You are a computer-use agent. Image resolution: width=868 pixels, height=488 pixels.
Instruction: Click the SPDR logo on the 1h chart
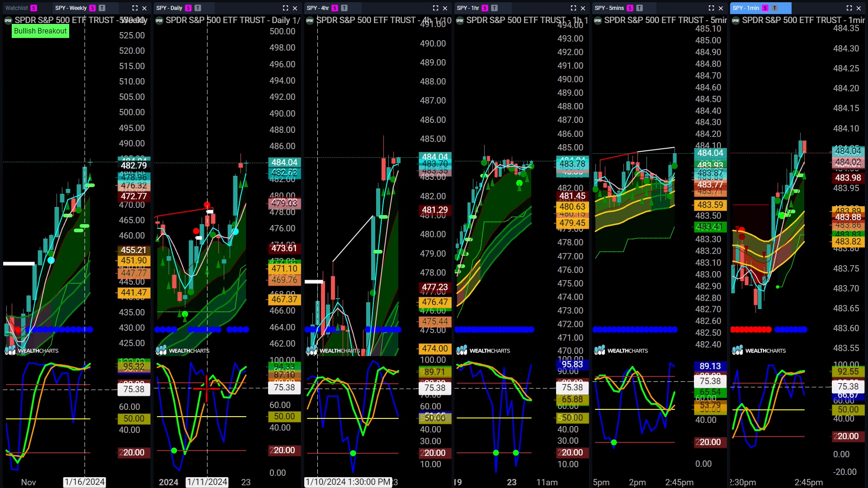(460, 20)
